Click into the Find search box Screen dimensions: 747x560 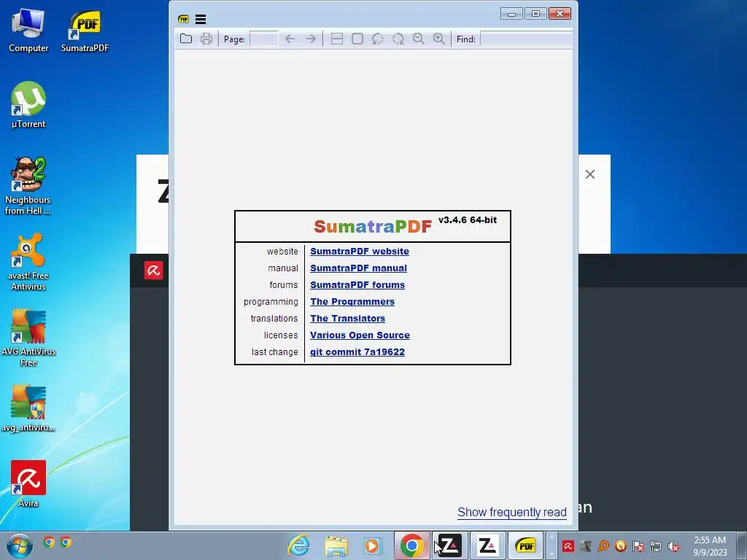(527, 39)
